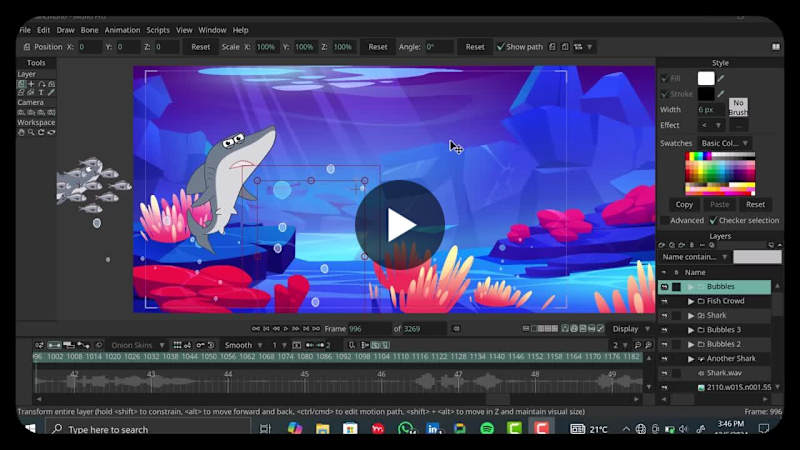Pick a color from the swatches palette

click(x=720, y=173)
